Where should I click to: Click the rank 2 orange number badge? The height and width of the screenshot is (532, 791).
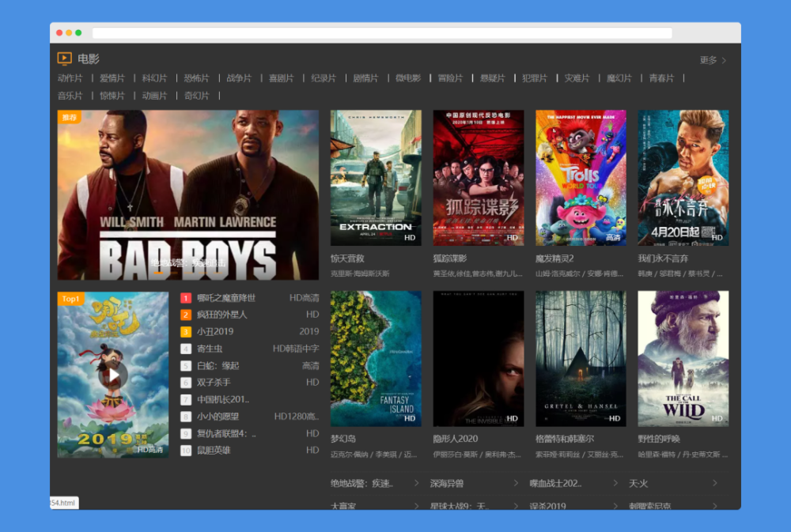[x=186, y=315]
